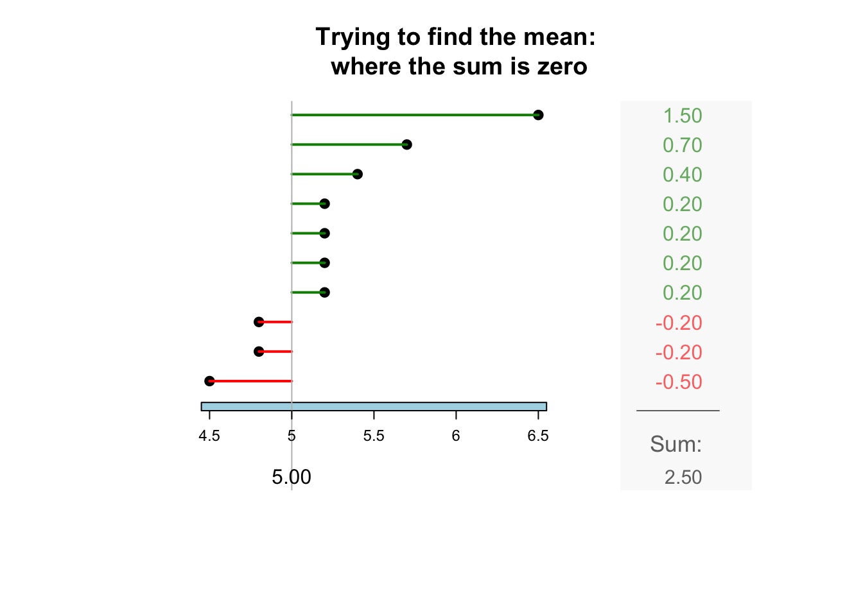Click the horizontal rule above Sum
The height and width of the screenshot is (616, 863).
pos(677,411)
